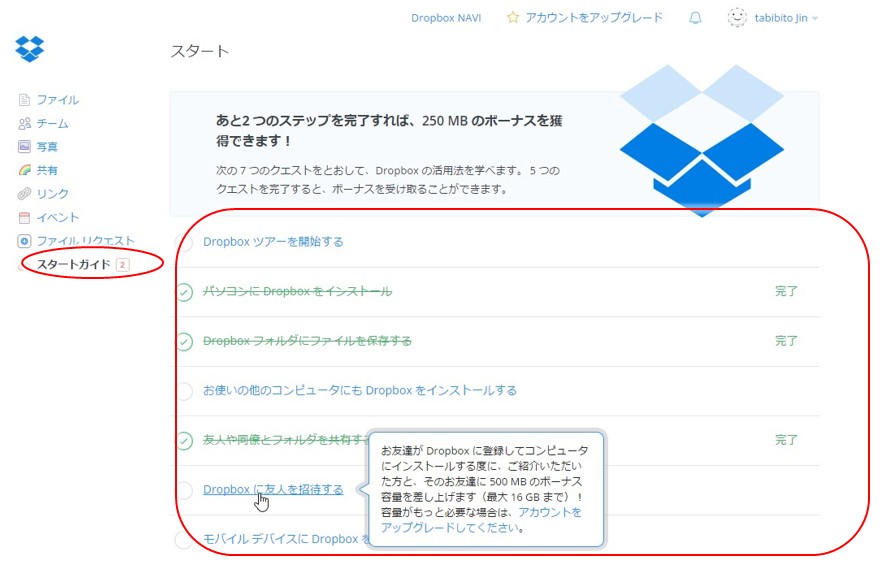Image resolution: width=893 pixels, height=567 pixels.
Task: Toggle checkmark for Dropbox フォルダにファイルを保存する
Action: click(x=184, y=342)
